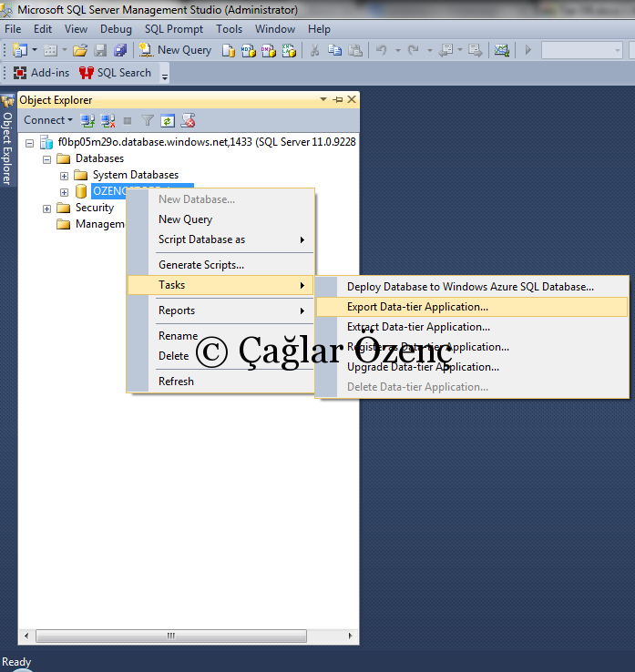Click the Open File folder icon
Image resolution: width=635 pixels, height=672 pixels.
click(x=80, y=50)
